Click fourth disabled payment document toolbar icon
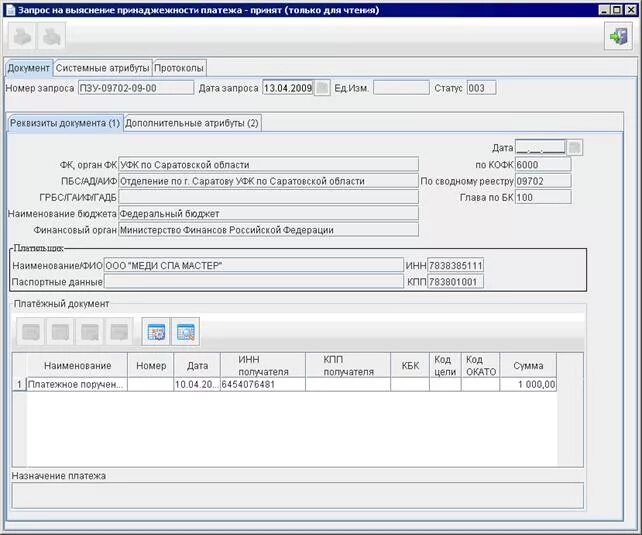The height and width of the screenshot is (535, 642). (120, 332)
